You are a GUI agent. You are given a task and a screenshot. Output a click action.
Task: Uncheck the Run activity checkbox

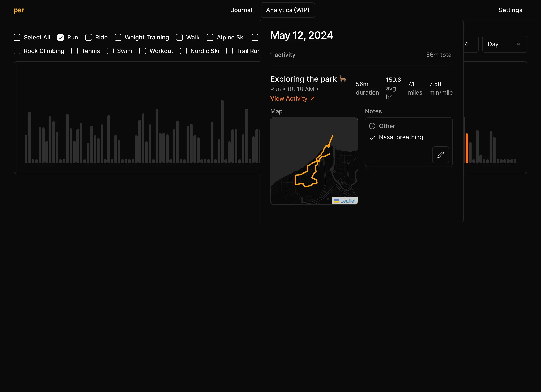[x=61, y=37]
